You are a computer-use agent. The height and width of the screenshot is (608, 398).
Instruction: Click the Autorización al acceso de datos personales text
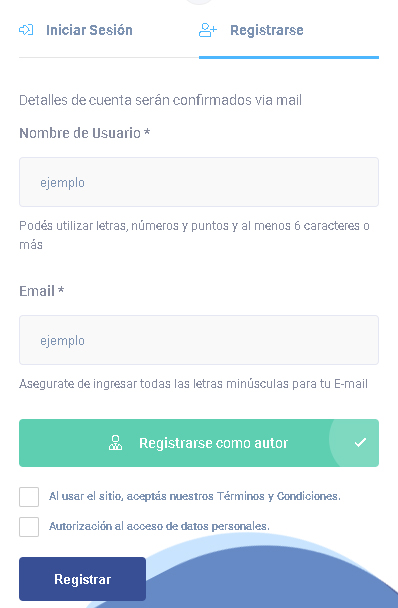[x=159, y=526]
